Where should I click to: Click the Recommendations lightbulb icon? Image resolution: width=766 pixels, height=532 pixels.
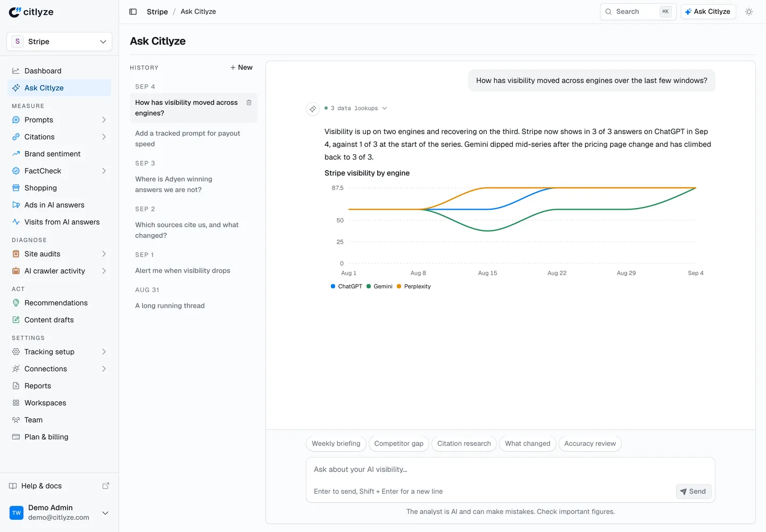(16, 303)
